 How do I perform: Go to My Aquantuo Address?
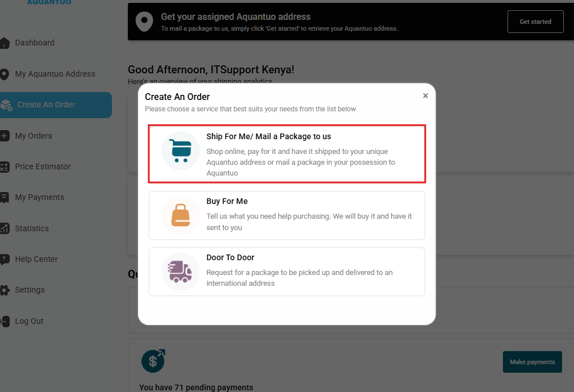55,74
